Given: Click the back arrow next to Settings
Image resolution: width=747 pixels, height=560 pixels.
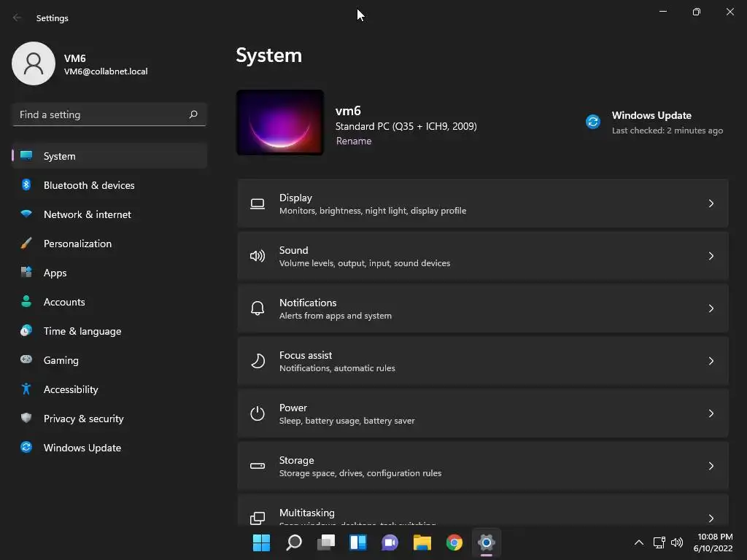Looking at the screenshot, I should (18, 17).
